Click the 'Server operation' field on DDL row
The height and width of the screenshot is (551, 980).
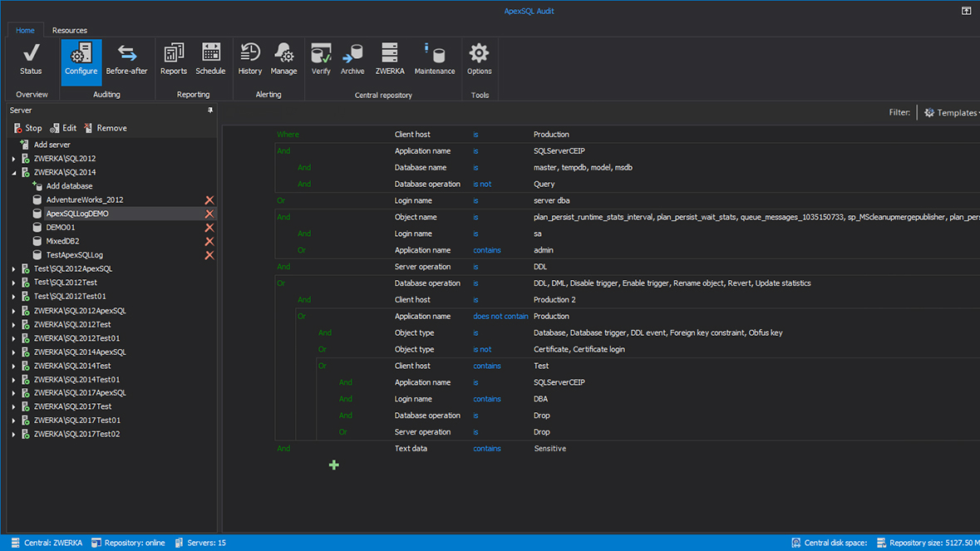(422, 267)
